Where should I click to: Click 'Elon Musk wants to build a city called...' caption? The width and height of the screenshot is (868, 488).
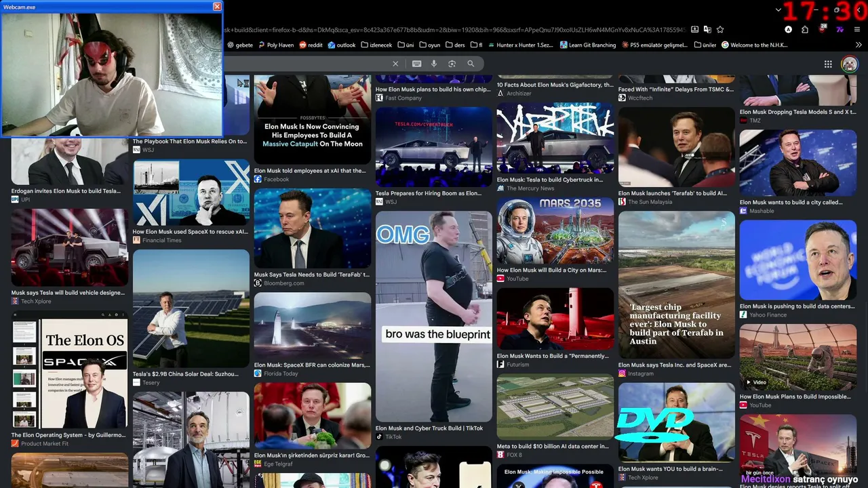(791, 202)
